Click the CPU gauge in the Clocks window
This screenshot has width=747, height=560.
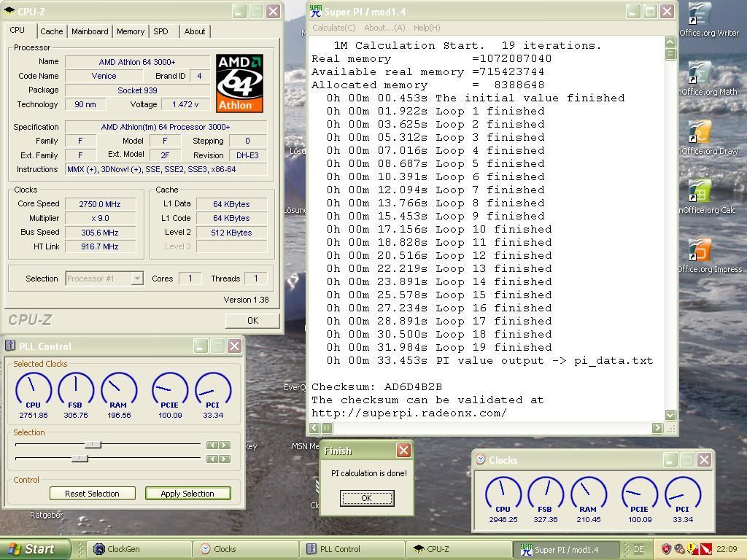tap(503, 499)
